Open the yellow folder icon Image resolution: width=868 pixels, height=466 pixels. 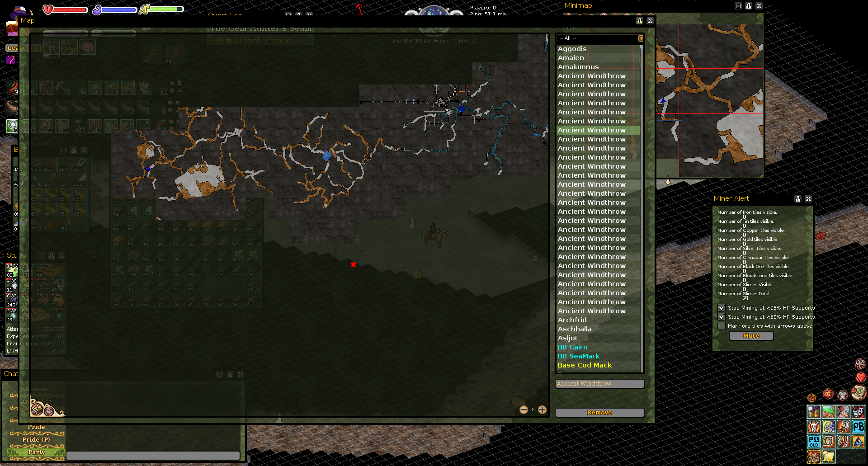[x=829, y=457]
